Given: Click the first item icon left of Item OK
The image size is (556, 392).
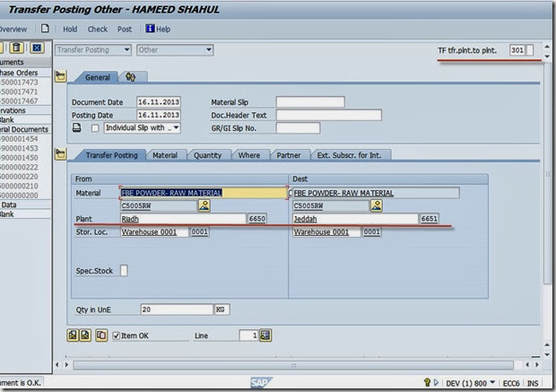Looking at the screenshot, I should pyautogui.click(x=73, y=335).
